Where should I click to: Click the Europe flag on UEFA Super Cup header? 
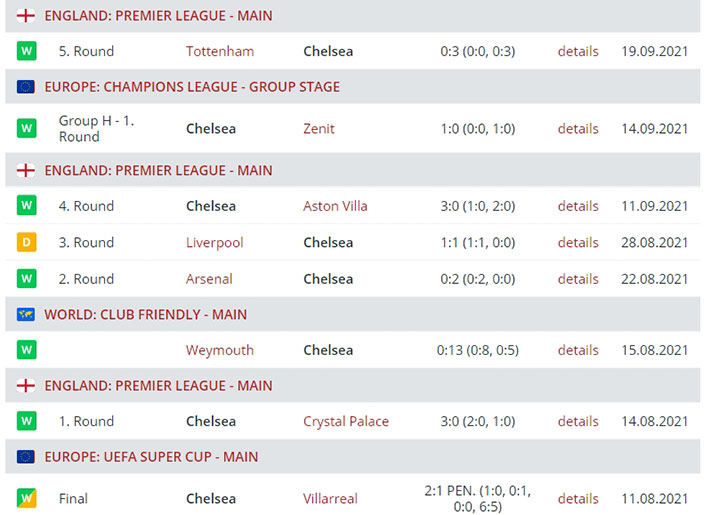pos(26,457)
